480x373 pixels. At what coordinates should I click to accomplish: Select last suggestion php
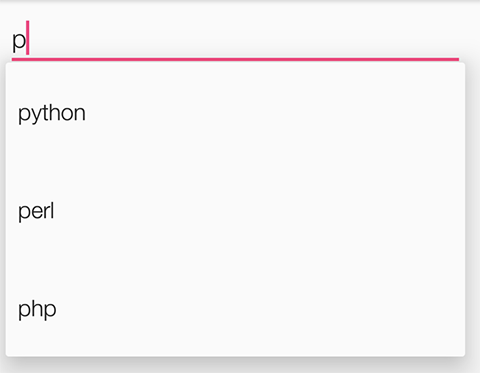coord(235,308)
